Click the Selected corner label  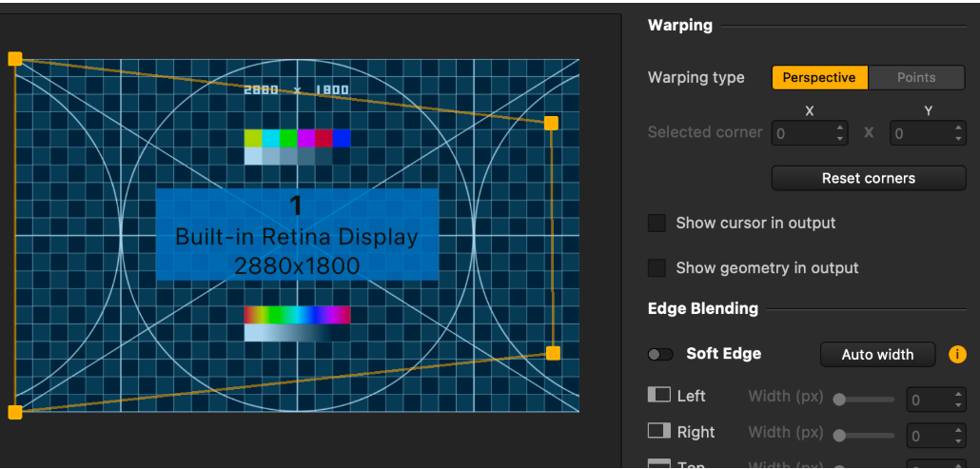tap(705, 132)
